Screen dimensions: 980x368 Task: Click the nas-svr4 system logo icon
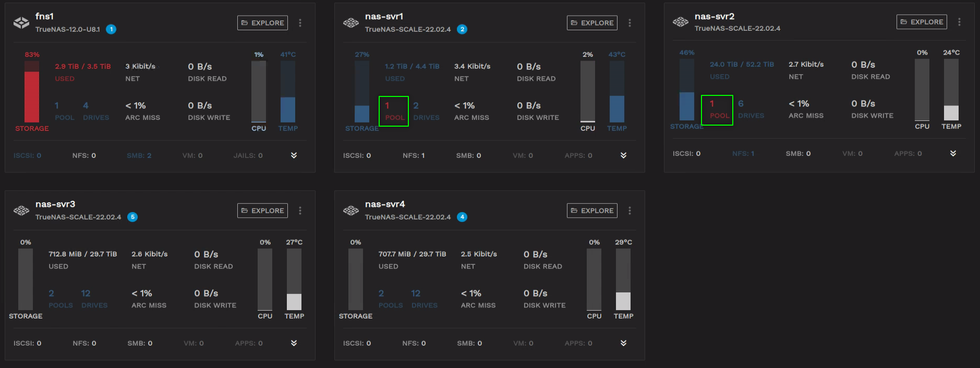pyautogui.click(x=351, y=211)
